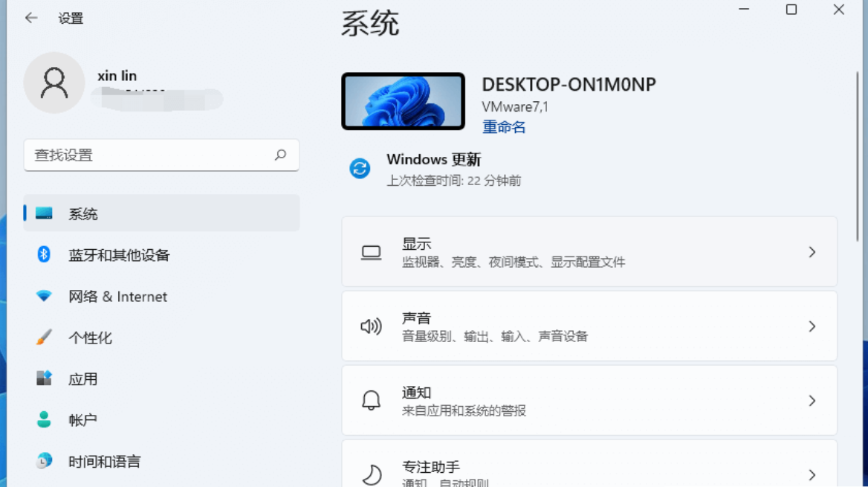Open Bluetooth and other devices via its icon
Screen dimensions: 868x487
[44, 254]
